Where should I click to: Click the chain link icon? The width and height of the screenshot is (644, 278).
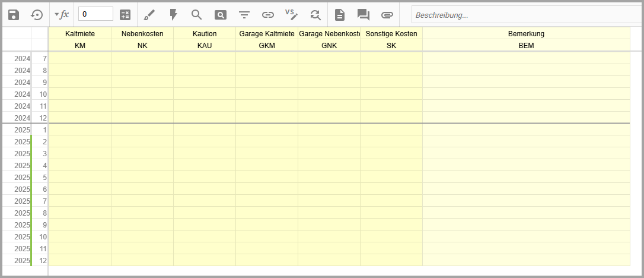click(x=268, y=14)
